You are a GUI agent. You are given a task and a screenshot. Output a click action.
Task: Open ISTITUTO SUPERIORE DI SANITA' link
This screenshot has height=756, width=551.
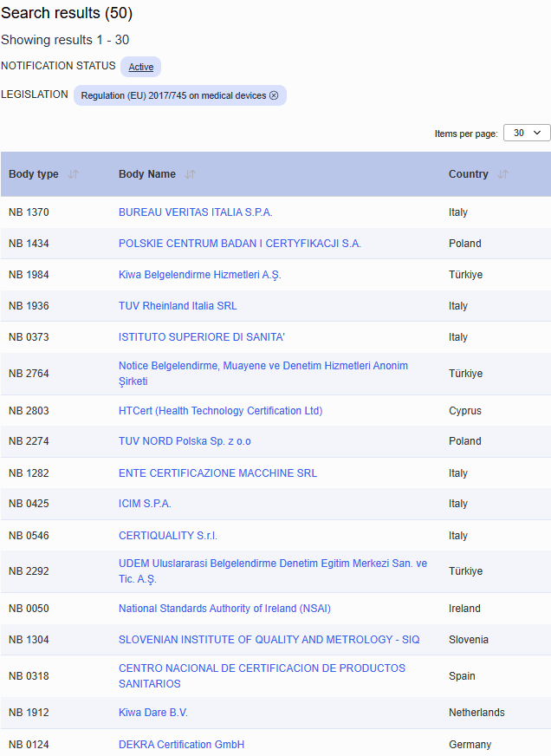tap(202, 337)
